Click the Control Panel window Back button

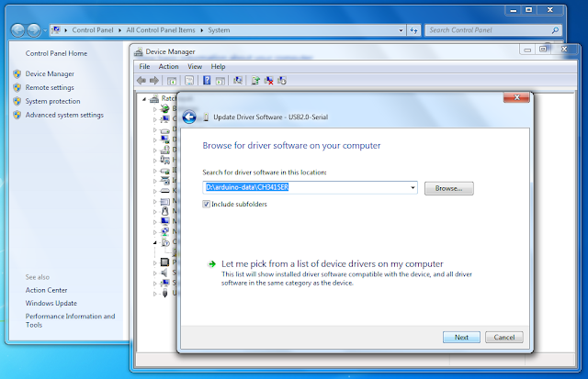coord(17,30)
